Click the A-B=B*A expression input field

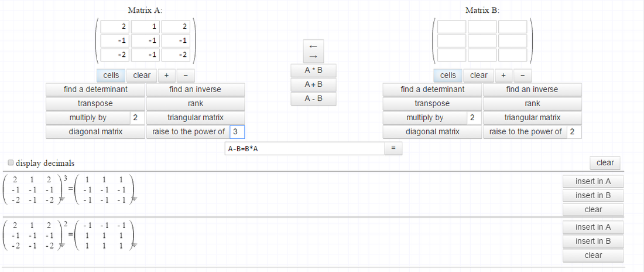click(x=304, y=149)
